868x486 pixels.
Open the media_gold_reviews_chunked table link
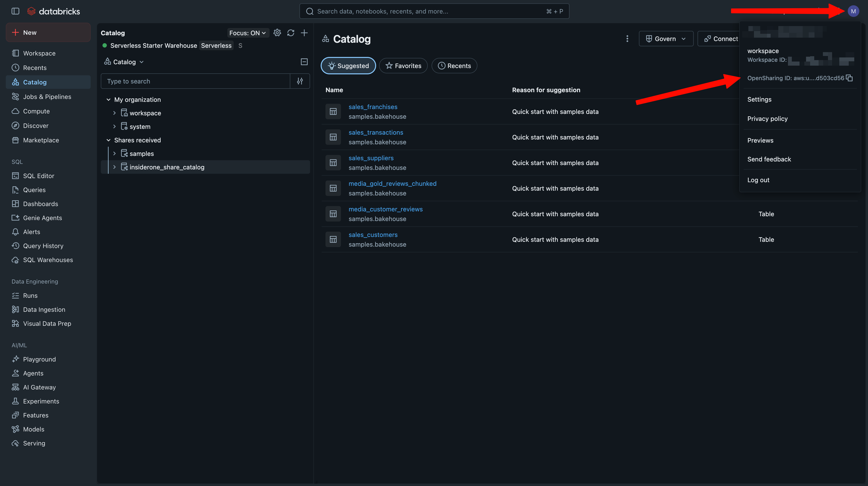point(392,183)
